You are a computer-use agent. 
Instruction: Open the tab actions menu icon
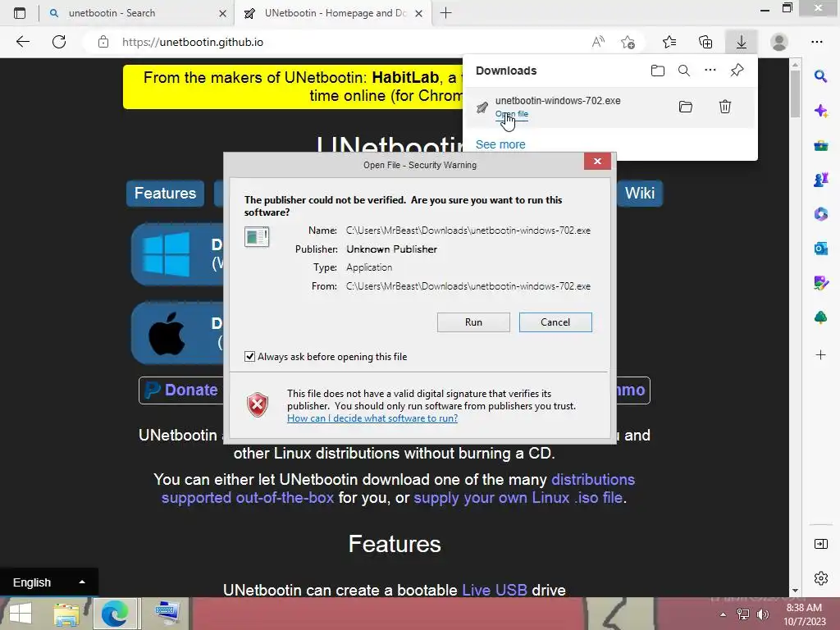point(20,13)
